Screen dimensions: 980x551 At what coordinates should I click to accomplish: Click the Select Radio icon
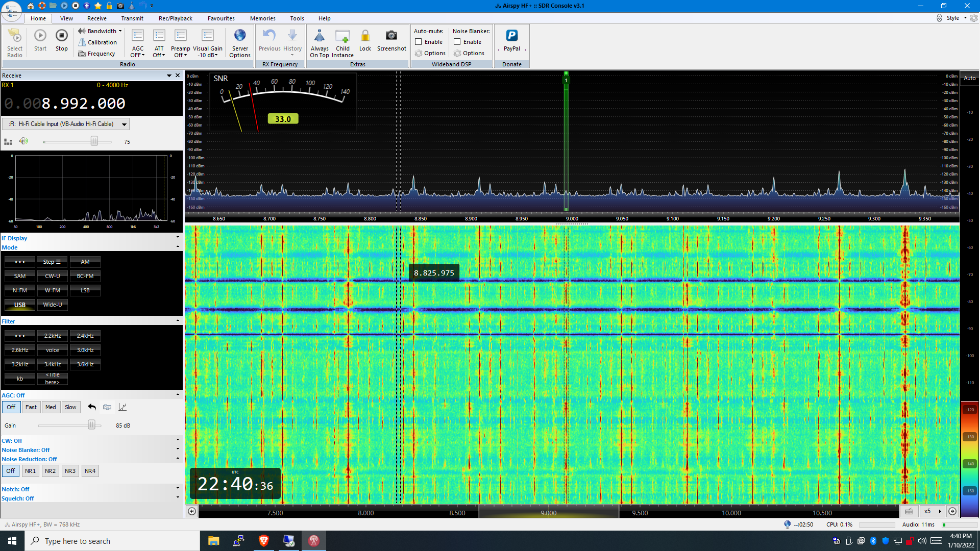15,36
